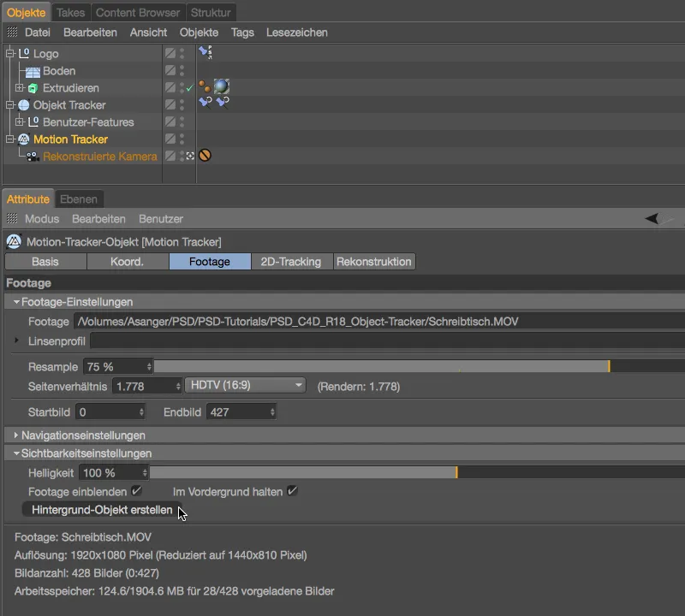Collapse the Sichtbarkeitseinstellungen section
The image size is (685, 616).
pos(16,453)
